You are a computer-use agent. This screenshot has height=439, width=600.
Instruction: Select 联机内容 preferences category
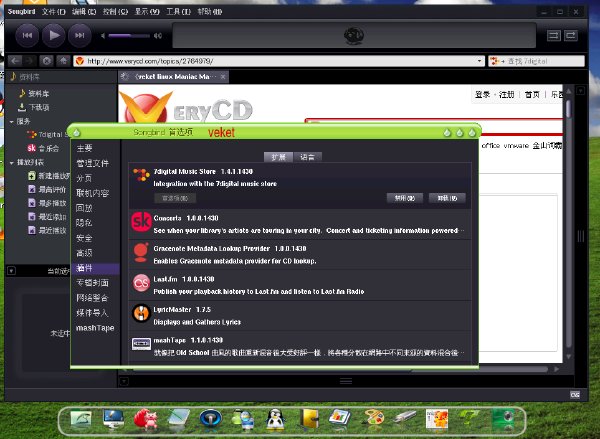point(93,193)
